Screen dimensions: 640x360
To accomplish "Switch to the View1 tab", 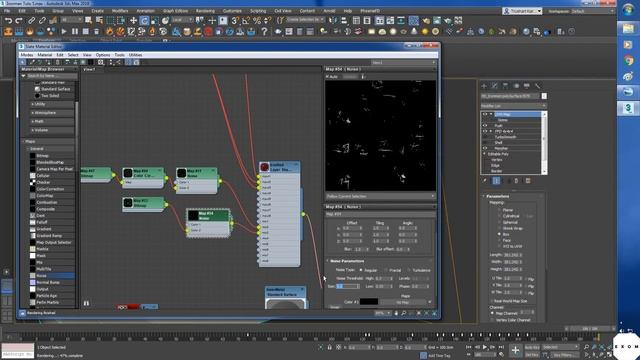I will (x=89, y=69).
